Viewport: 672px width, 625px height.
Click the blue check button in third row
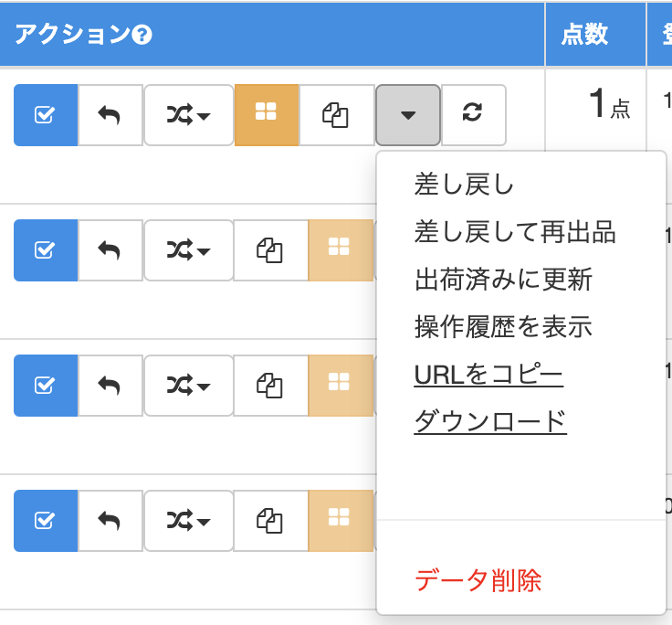pyautogui.click(x=46, y=386)
